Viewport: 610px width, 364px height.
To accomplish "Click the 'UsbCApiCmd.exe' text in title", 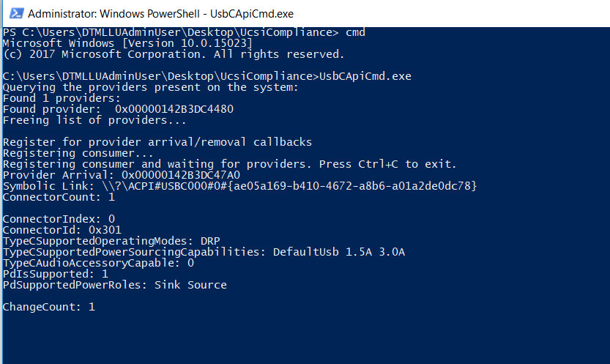I will [x=252, y=14].
